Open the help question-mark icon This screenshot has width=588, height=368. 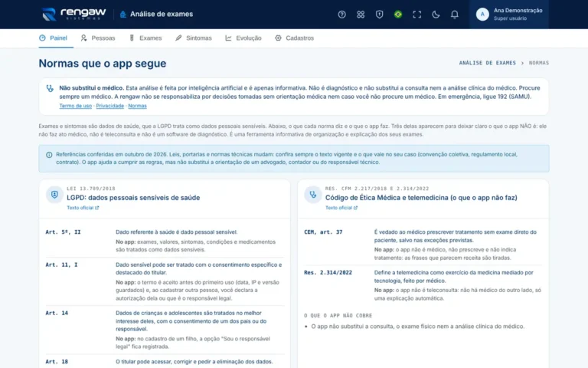(341, 15)
